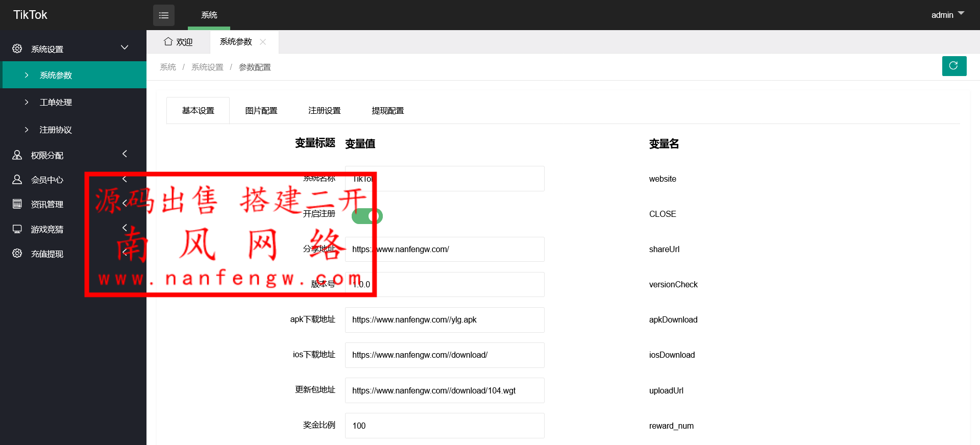Click the 权限分配 user icon

click(x=17, y=155)
